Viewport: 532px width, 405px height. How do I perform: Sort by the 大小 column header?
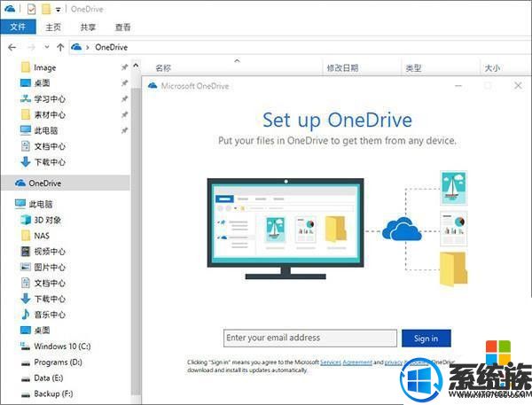click(492, 68)
